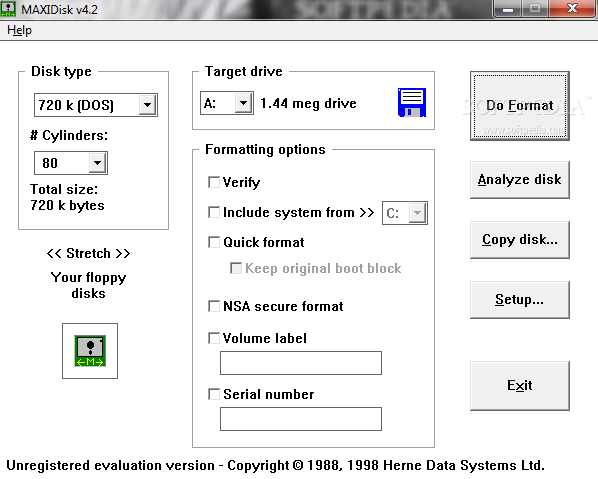This screenshot has width=598, height=479.
Task: Tick the Serial number checkbox
Action: coord(214,394)
